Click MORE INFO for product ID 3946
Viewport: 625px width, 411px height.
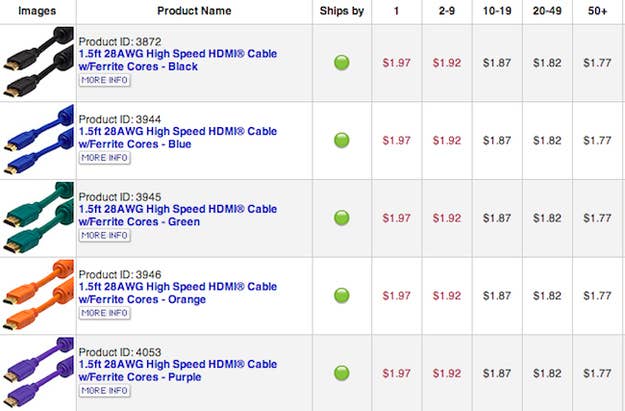104,313
